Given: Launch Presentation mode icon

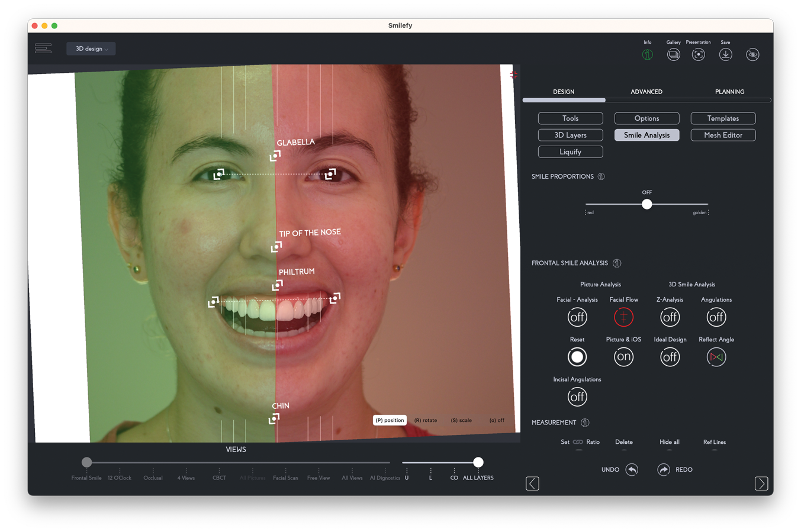Looking at the screenshot, I should [699, 54].
